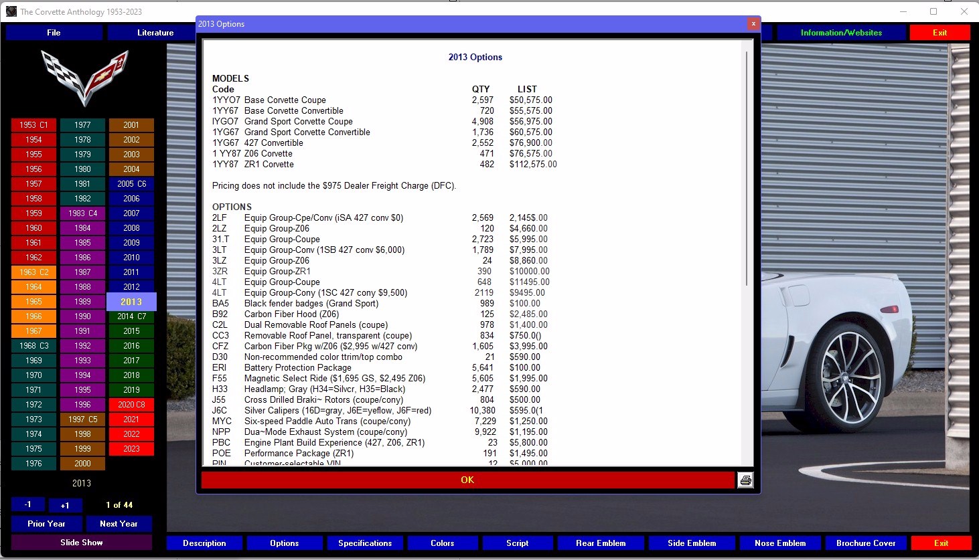Image resolution: width=979 pixels, height=560 pixels.
Task: Click the red Exit button at the top
Action: (x=939, y=32)
